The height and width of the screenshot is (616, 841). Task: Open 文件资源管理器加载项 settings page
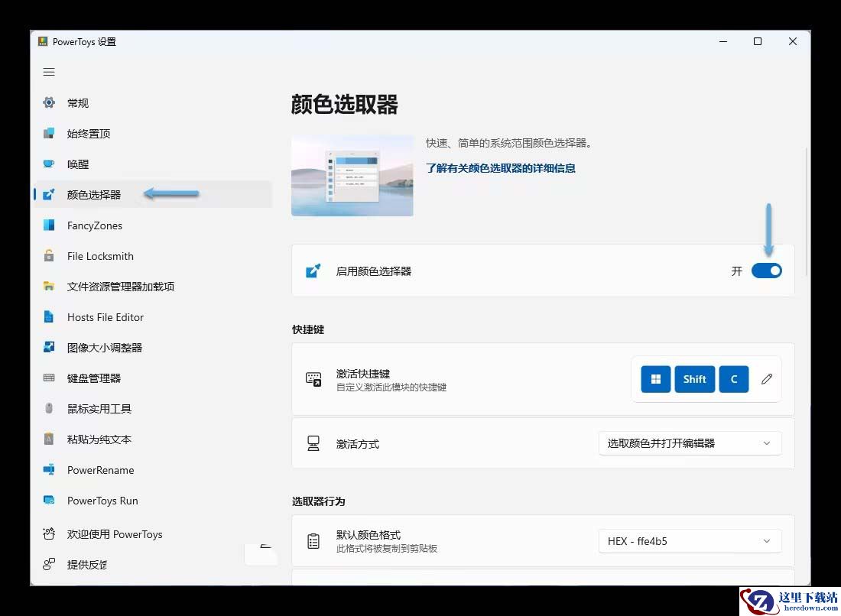[153, 287]
